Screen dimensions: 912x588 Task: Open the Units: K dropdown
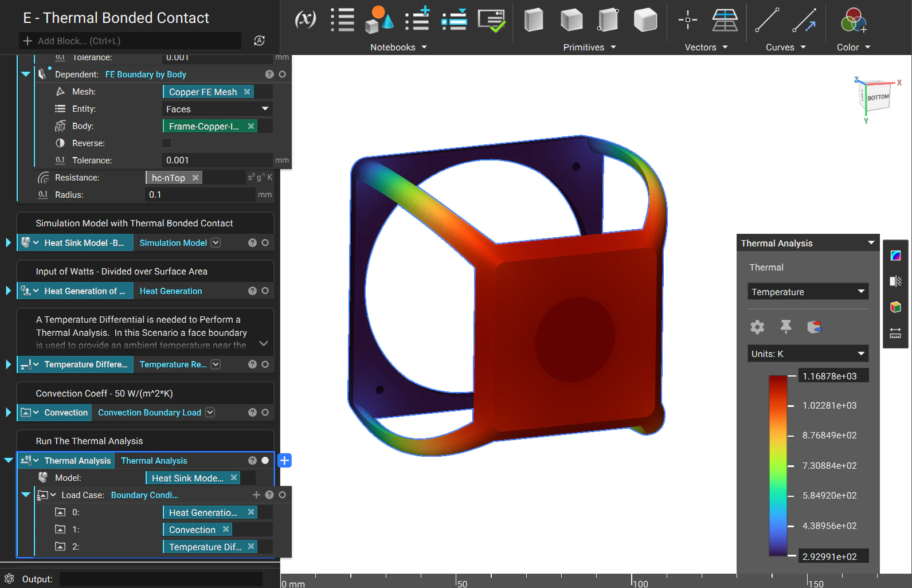(x=807, y=354)
